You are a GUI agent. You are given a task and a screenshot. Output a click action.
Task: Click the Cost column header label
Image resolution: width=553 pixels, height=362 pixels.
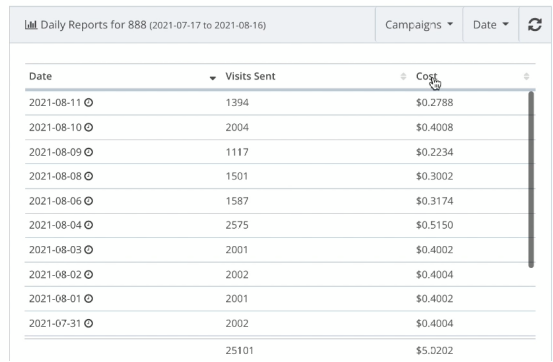[426, 76]
